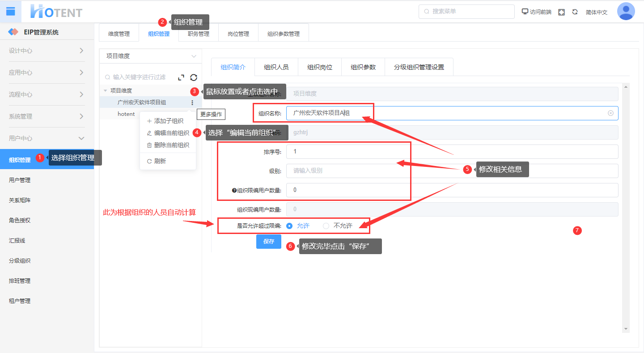Click the expand-all icon in tree toolbar
The height and width of the screenshot is (353, 644).
click(x=181, y=77)
